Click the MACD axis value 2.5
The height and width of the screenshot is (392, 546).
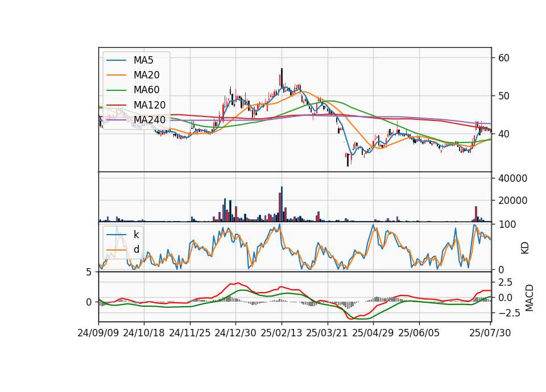[505, 282]
